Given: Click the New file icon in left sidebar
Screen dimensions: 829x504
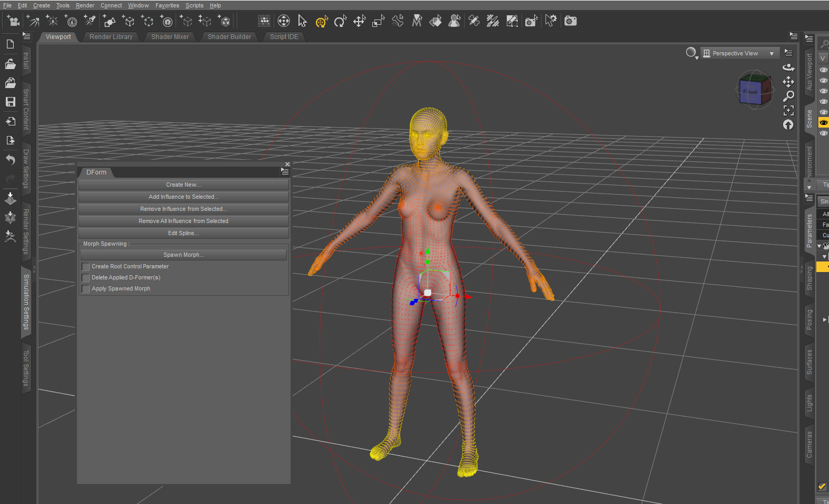Looking at the screenshot, I should point(10,44).
